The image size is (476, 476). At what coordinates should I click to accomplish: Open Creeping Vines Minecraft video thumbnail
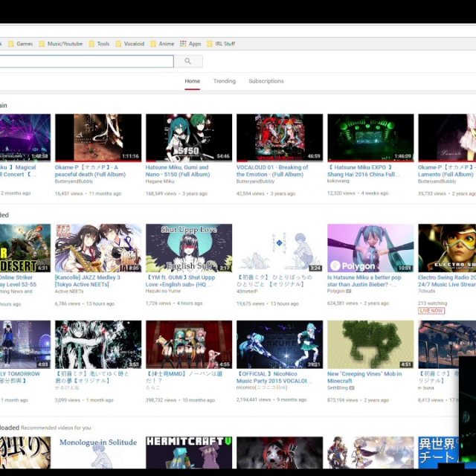[370, 344]
